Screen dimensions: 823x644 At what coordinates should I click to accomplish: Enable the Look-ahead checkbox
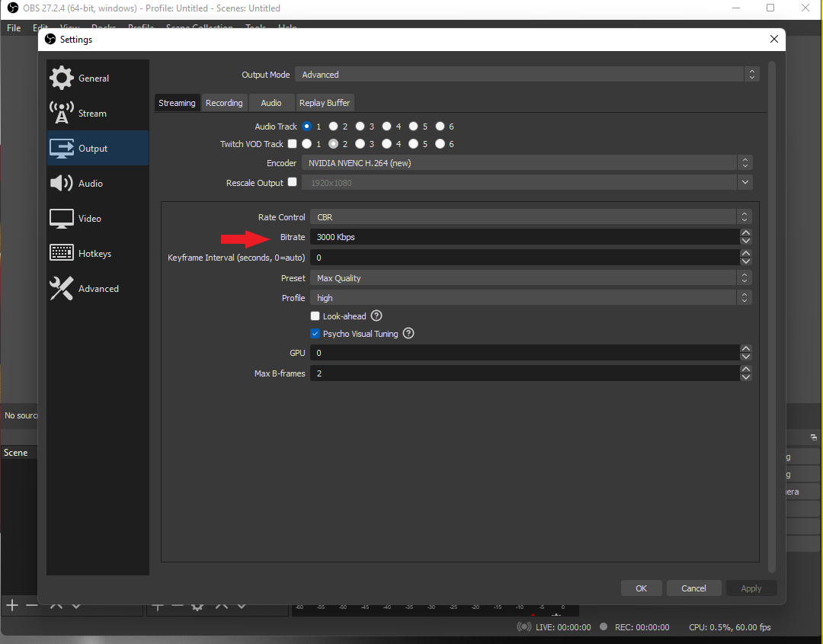point(315,316)
